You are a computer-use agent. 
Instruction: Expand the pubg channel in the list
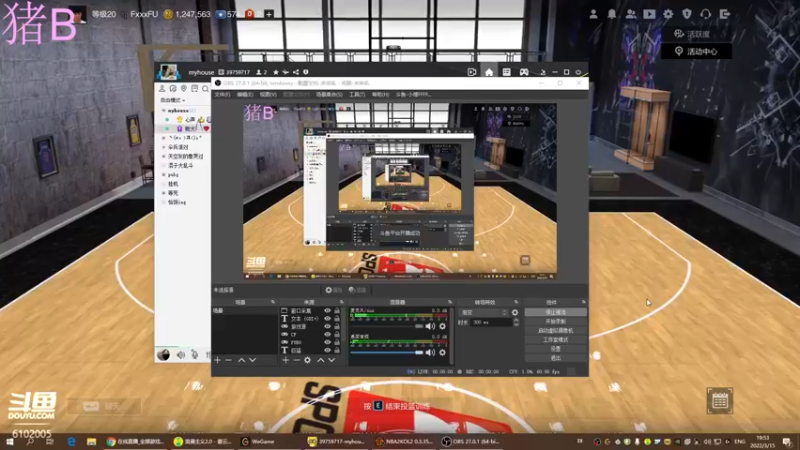point(164,174)
